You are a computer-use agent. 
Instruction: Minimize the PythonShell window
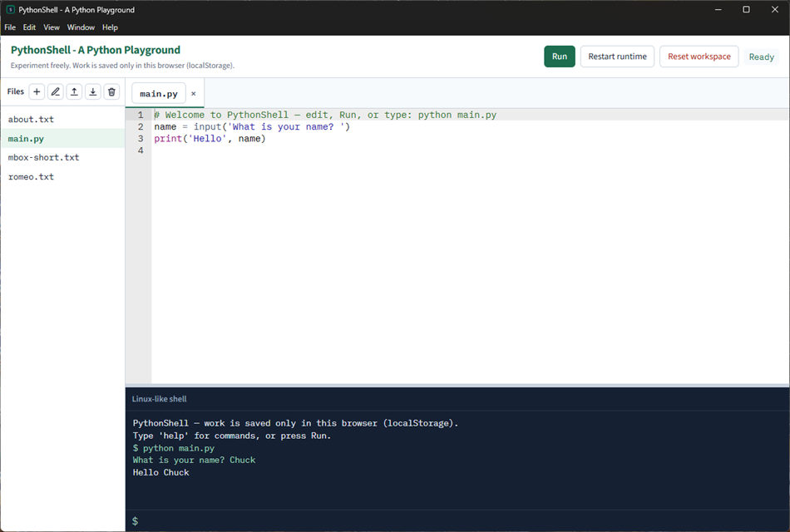click(x=718, y=10)
